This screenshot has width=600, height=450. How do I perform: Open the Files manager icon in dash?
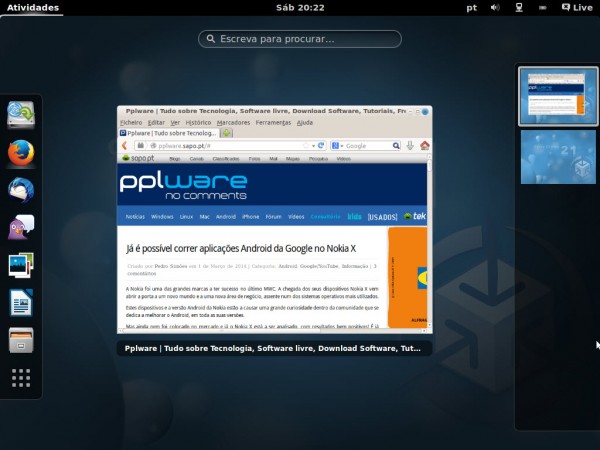pyautogui.click(x=21, y=340)
